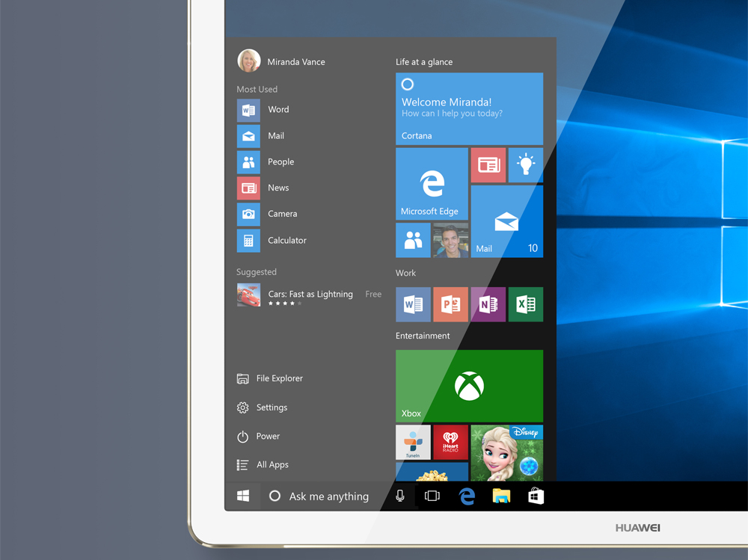Open the Power options menu
This screenshot has height=560, width=748.
[268, 437]
